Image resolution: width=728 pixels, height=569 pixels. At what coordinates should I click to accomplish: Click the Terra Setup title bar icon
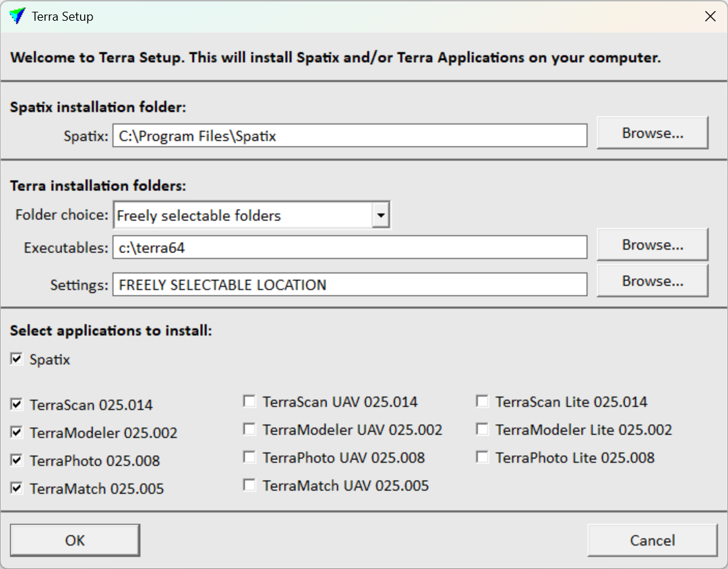coord(17,17)
